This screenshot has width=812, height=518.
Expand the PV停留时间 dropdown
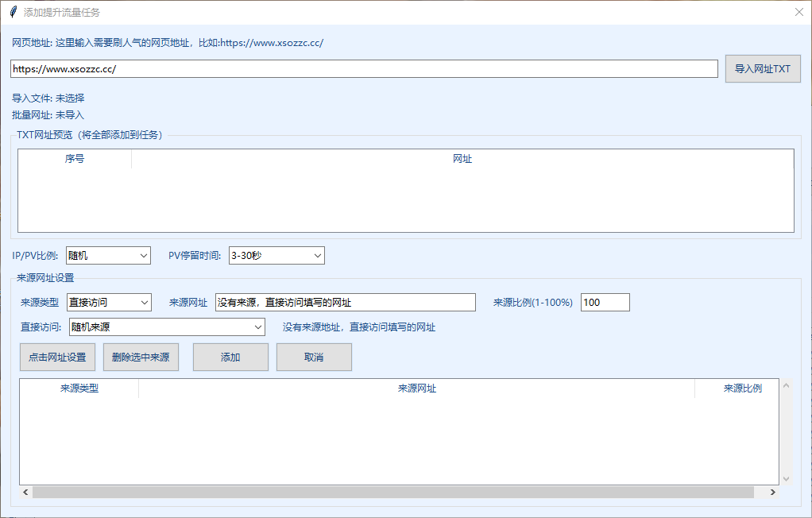coord(276,255)
